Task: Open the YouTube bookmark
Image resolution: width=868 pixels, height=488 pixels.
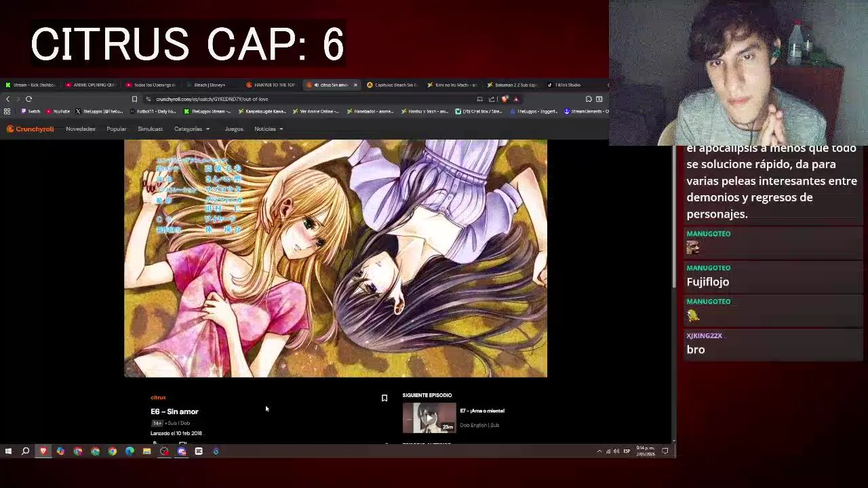Action: click(x=58, y=111)
